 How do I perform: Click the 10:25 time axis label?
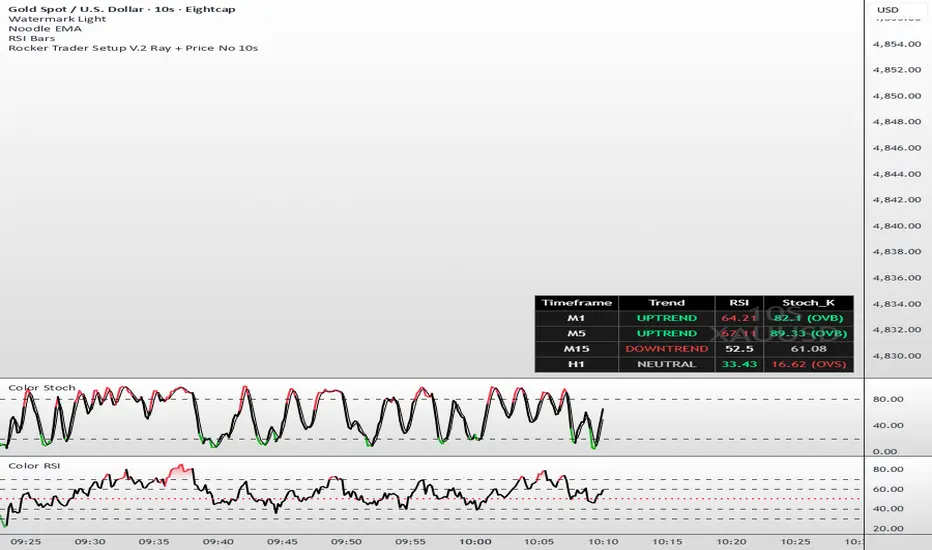[x=795, y=542]
